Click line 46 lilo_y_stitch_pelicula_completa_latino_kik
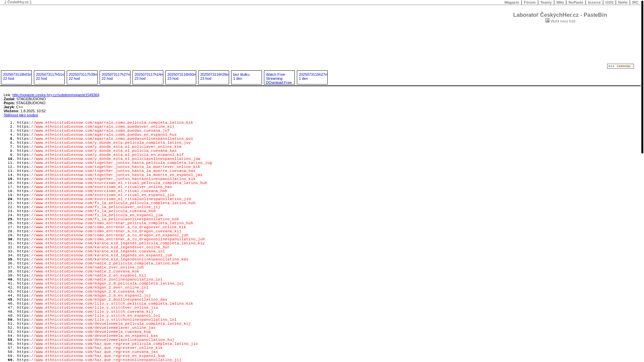 (105, 304)
